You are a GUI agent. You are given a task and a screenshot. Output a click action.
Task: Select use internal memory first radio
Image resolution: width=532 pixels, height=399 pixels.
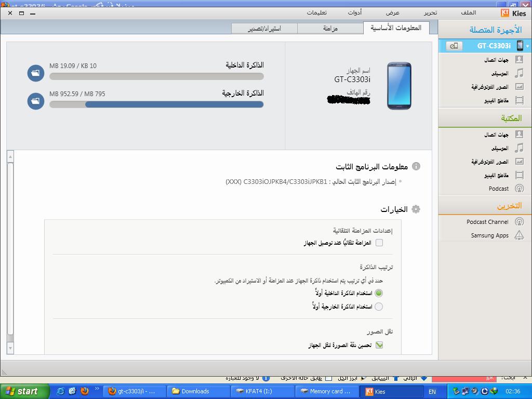pos(379,293)
